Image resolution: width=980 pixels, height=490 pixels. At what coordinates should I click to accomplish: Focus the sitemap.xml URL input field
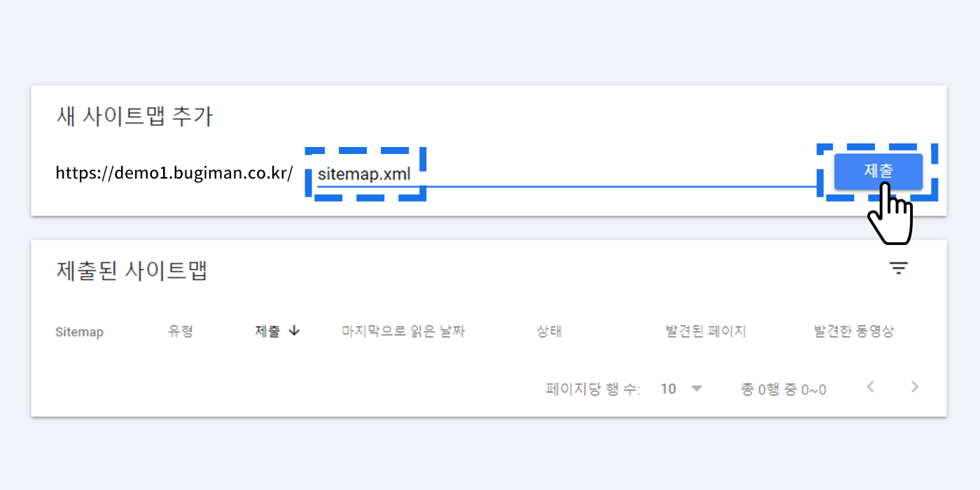567,174
